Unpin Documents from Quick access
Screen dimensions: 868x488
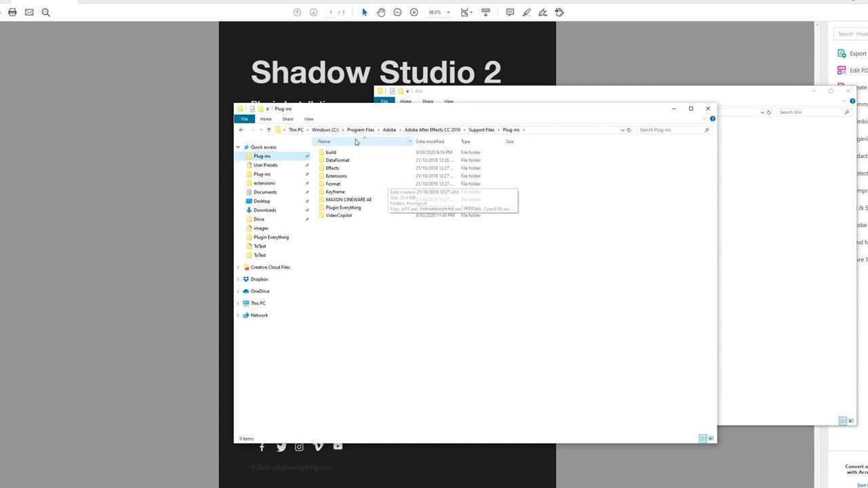coord(307,192)
